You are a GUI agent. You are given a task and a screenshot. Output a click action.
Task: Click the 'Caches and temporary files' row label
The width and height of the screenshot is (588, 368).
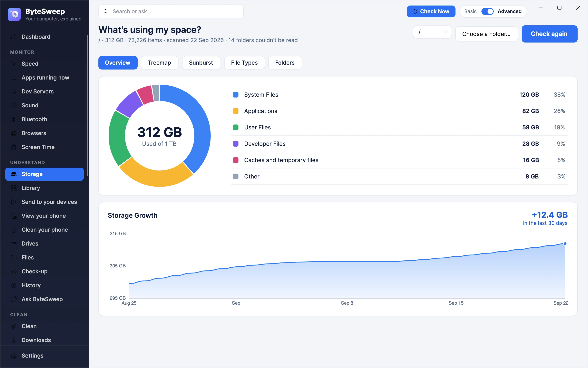281,160
